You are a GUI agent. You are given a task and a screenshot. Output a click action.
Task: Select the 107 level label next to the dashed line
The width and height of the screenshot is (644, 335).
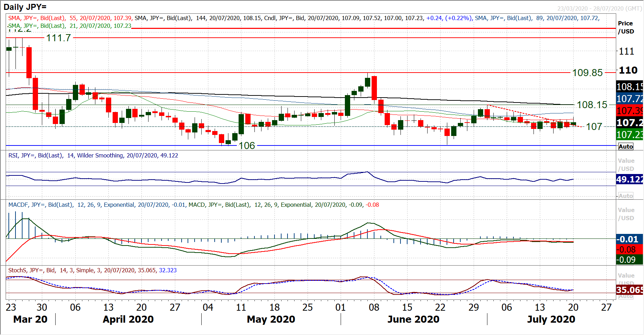tap(594, 126)
